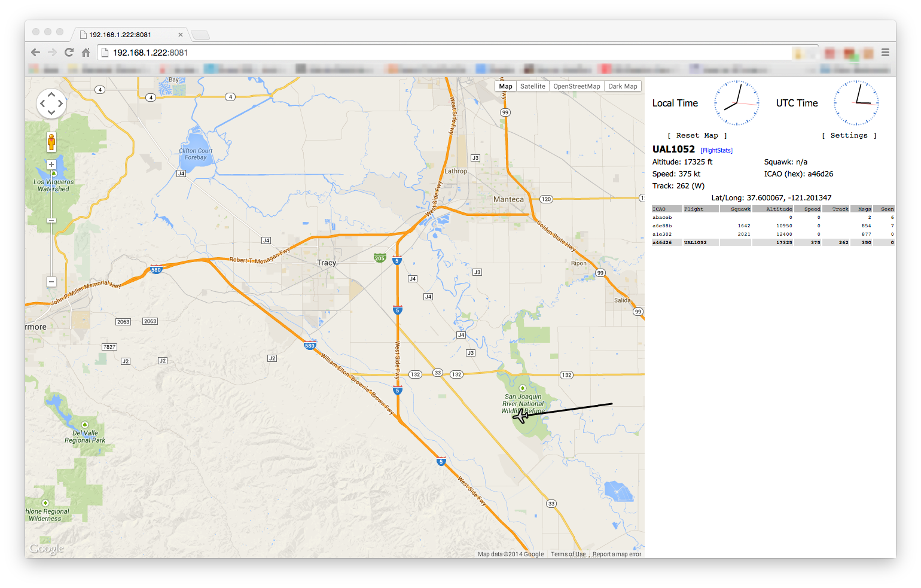Image resolution: width=921 pixels, height=588 pixels.
Task: Sort the table by ICAO column header
Action: pyautogui.click(x=666, y=209)
